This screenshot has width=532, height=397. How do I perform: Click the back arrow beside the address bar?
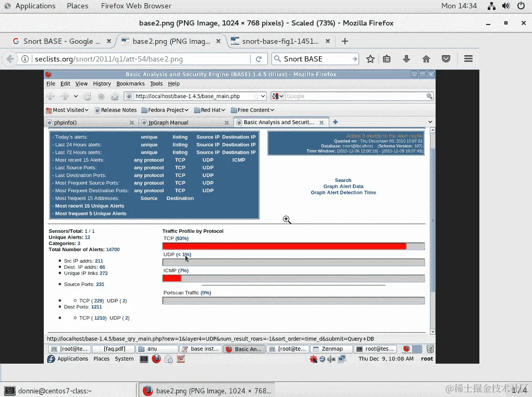[x=10, y=59]
